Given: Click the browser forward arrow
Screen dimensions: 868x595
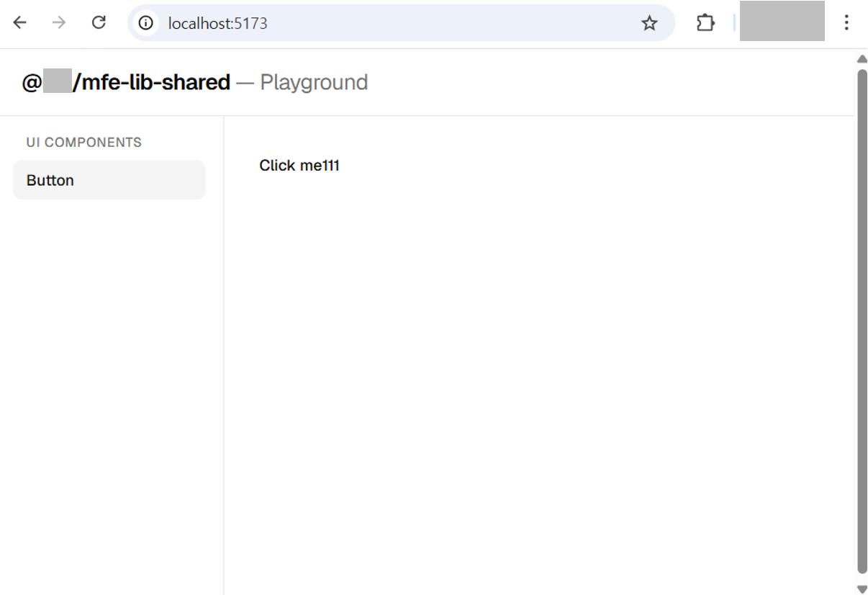Looking at the screenshot, I should pos(59,23).
